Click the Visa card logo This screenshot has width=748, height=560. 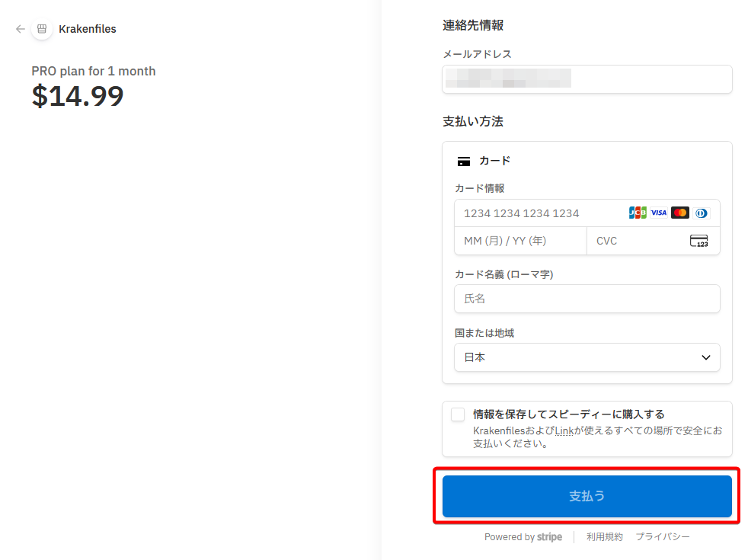[x=658, y=213]
